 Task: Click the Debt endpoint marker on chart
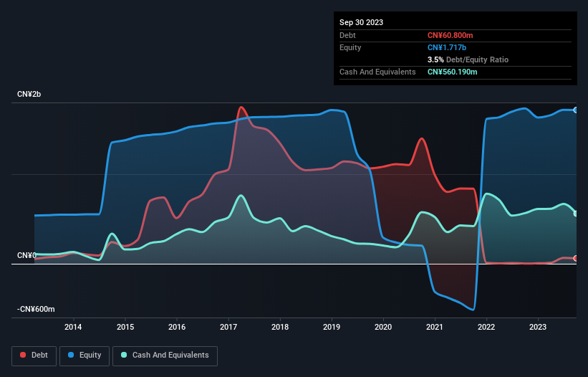[x=575, y=258]
